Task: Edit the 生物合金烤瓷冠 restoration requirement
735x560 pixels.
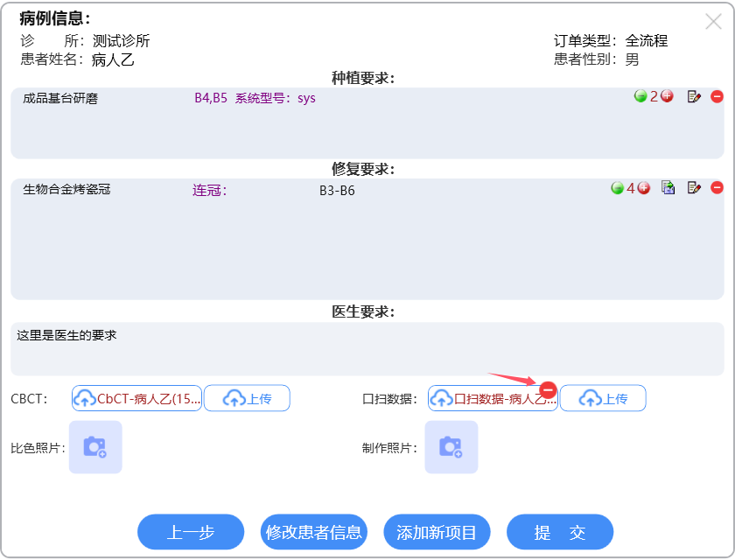Action: 694,187
